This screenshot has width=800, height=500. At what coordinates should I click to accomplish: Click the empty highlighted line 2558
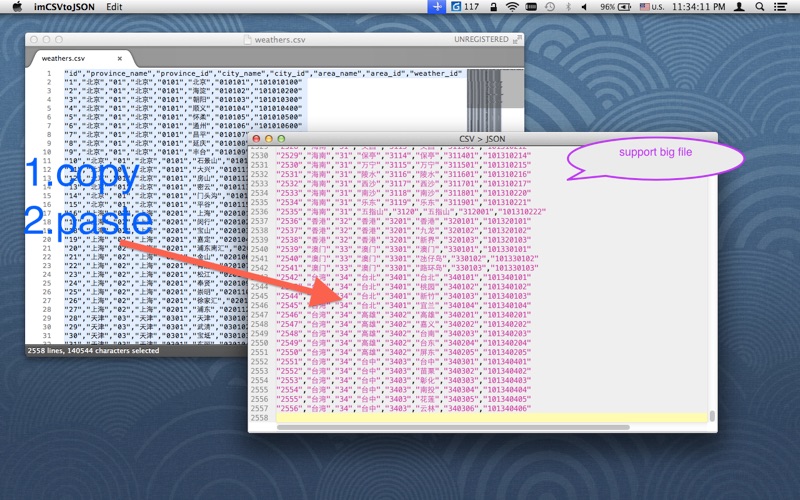click(x=492, y=418)
